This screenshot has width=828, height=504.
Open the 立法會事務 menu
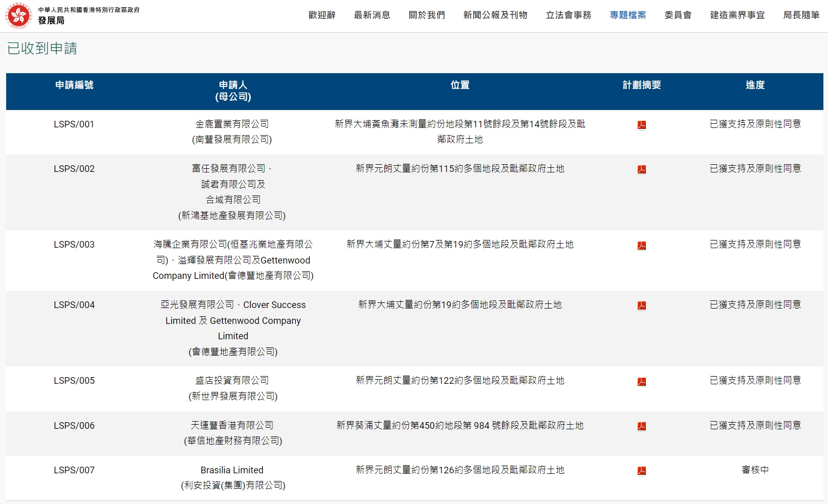[x=569, y=15]
